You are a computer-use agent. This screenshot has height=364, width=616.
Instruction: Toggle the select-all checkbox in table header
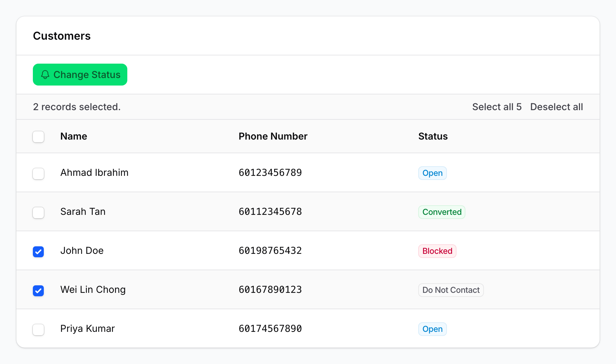(38, 136)
